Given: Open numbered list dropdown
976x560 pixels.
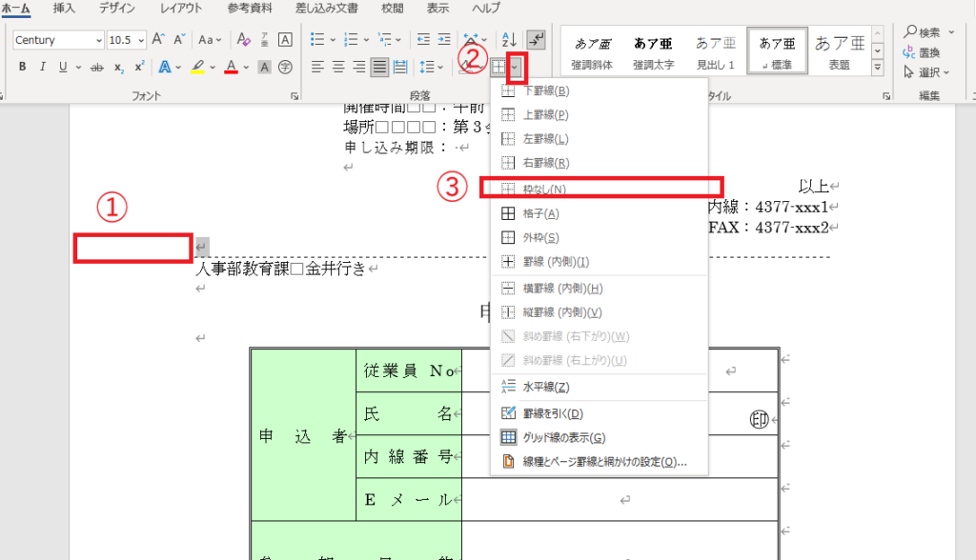Looking at the screenshot, I should [x=366, y=40].
